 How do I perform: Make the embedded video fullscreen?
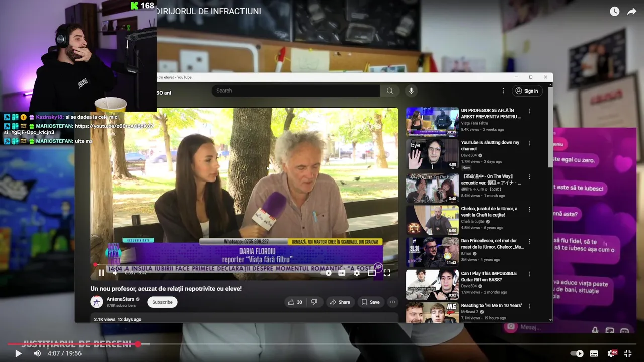point(387,273)
